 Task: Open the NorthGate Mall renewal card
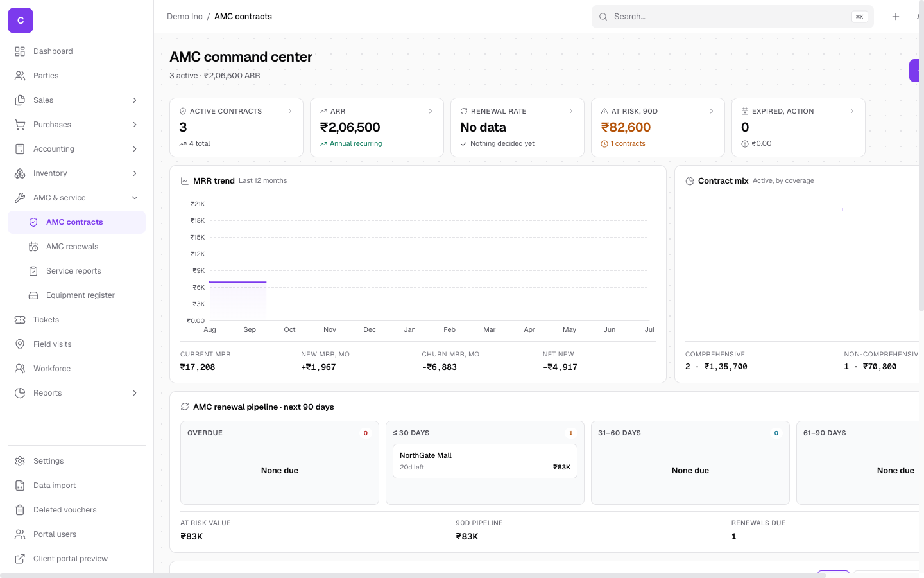[485, 461]
